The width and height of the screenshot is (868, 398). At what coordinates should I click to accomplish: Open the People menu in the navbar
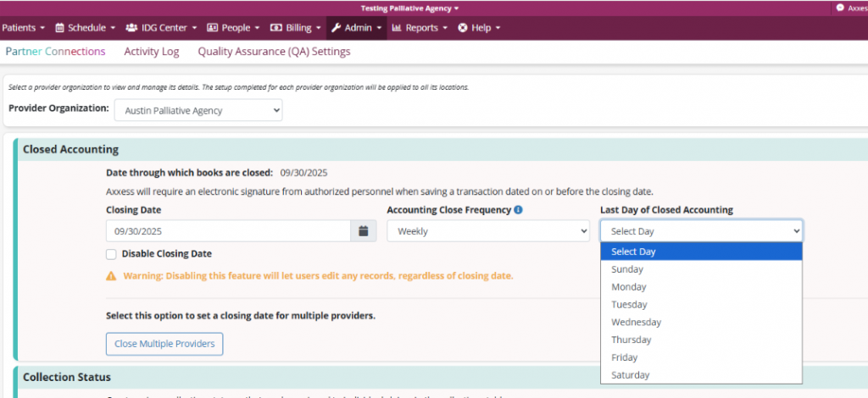point(233,27)
